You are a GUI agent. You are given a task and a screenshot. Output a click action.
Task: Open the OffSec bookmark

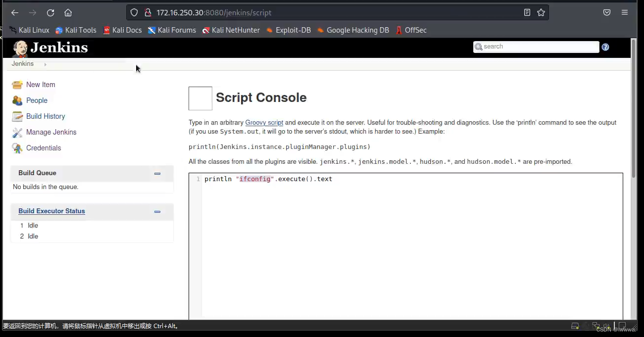[x=411, y=30]
